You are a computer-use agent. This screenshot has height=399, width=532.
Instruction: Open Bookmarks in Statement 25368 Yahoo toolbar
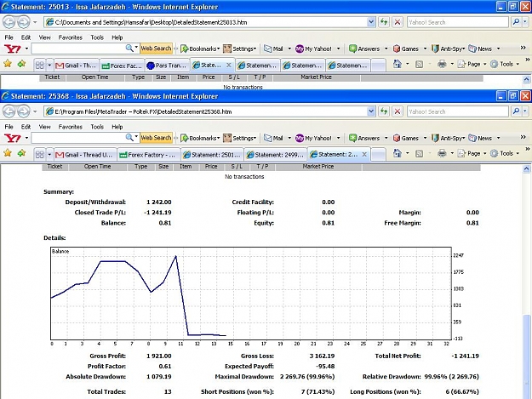pos(200,138)
